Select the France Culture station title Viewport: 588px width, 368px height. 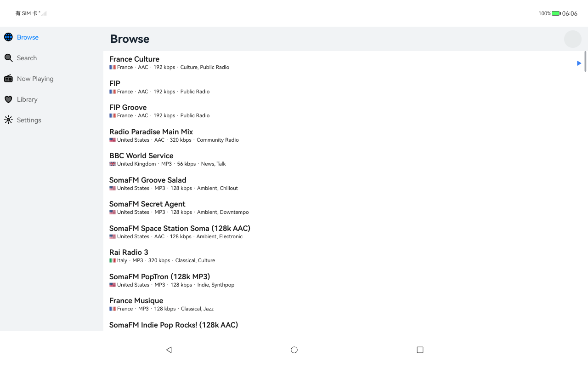134,59
